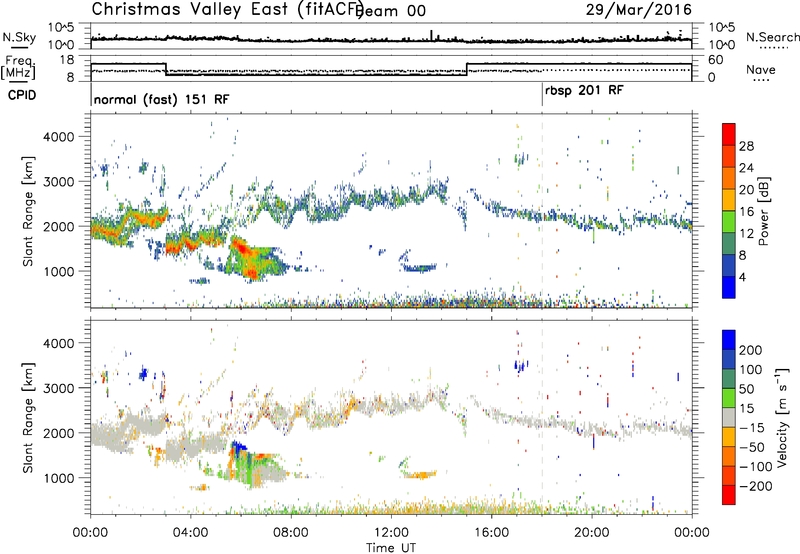The width and height of the screenshot is (800, 554).
Task: Click the -15 label on Velocity colorbar
Action: click(x=752, y=428)
